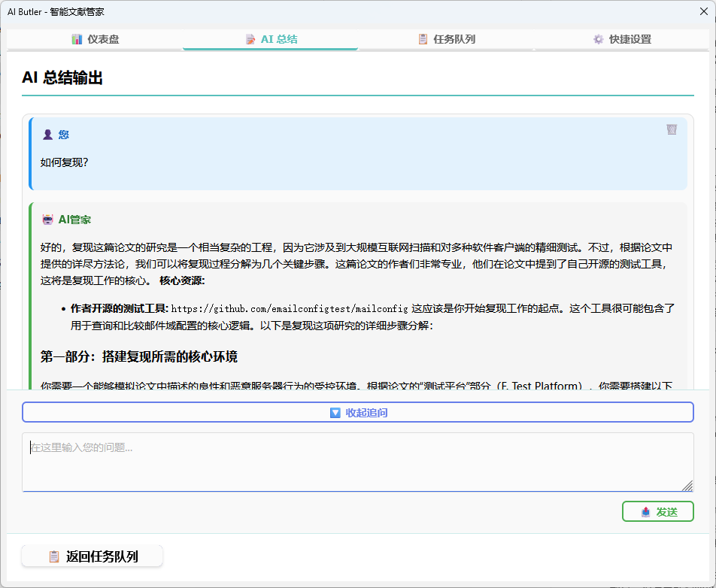Click the trash icon to delete the question

coord(672,129)
